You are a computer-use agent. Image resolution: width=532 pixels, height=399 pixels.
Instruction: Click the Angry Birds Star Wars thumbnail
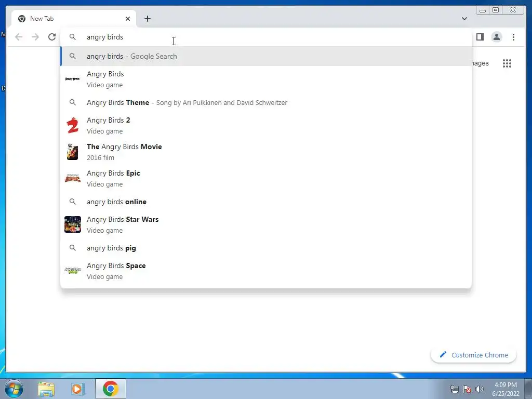[x=73, y=224]
